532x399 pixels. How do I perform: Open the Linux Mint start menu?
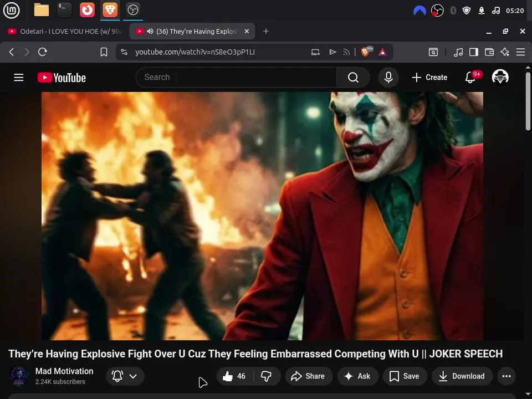coord(11,10)
